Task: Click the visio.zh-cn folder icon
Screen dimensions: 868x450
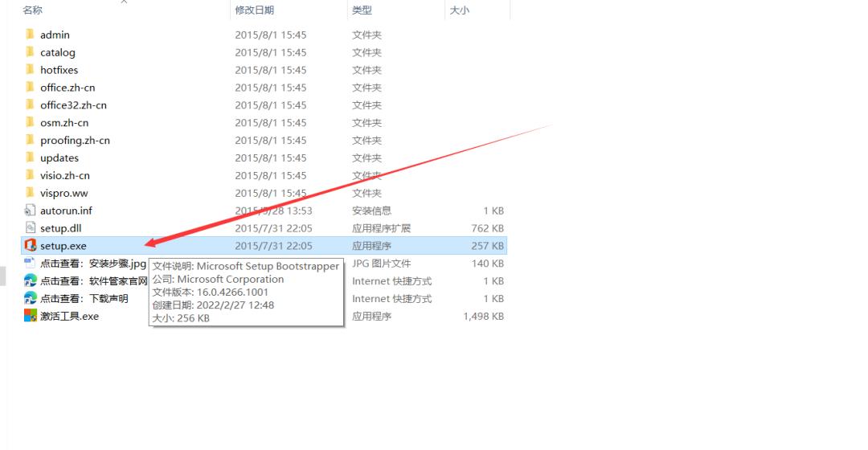Action: pyautogui.click(x=30, y=175)
